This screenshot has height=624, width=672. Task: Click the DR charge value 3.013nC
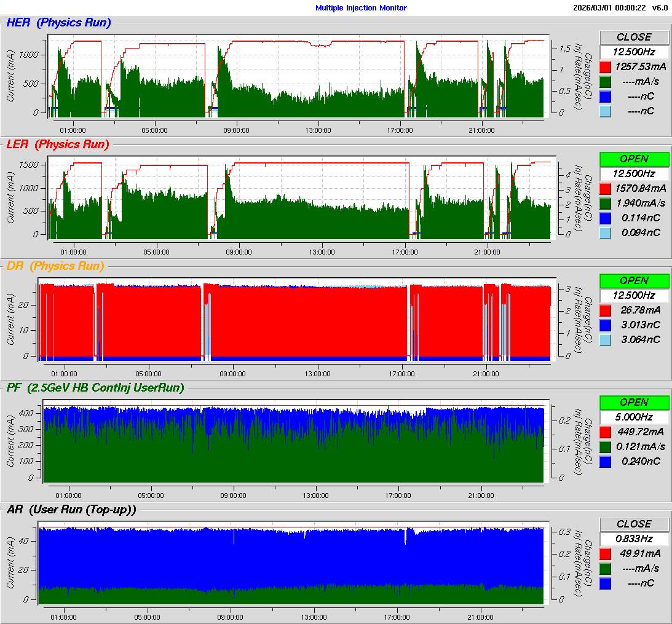click(641, 325)
